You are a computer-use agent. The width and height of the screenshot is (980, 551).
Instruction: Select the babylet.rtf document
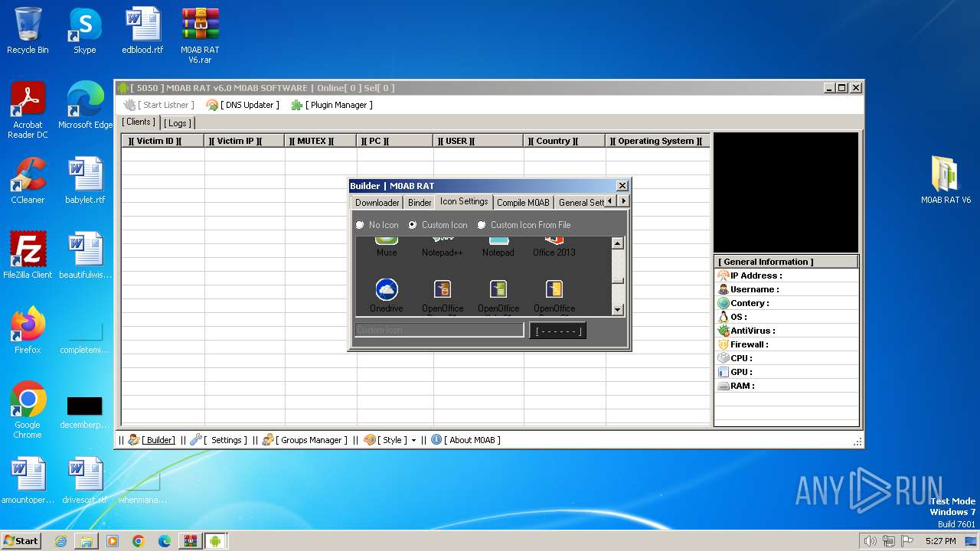85,181
